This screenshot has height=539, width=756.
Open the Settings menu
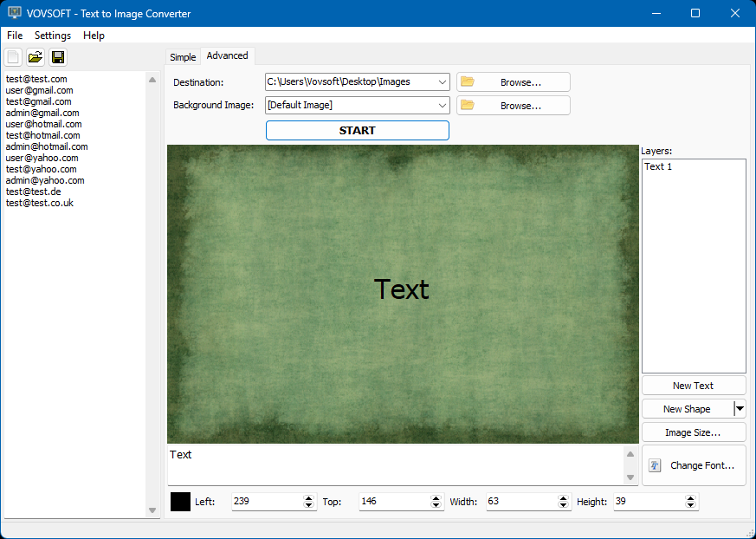click(53, 36)
